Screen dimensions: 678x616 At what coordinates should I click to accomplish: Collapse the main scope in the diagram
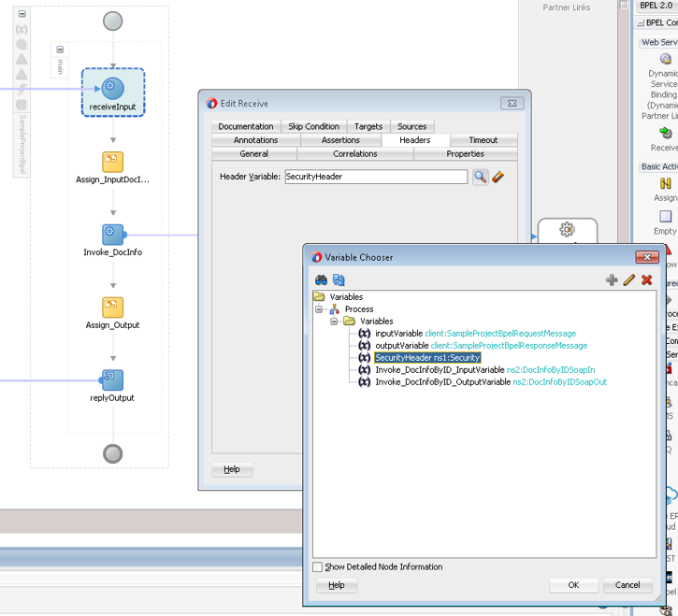coord(60,50)
